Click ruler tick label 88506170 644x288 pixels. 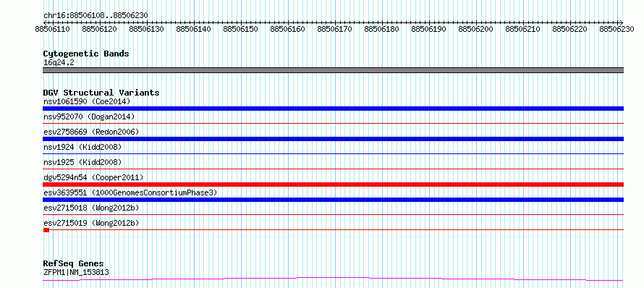(x=335, y=30)
